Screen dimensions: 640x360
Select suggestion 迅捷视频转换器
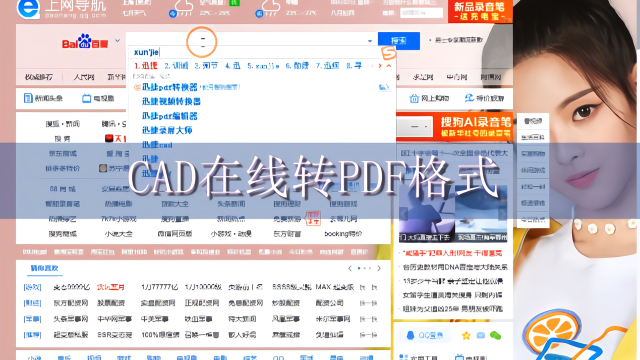pyautogui.click(x=171, y=101)
